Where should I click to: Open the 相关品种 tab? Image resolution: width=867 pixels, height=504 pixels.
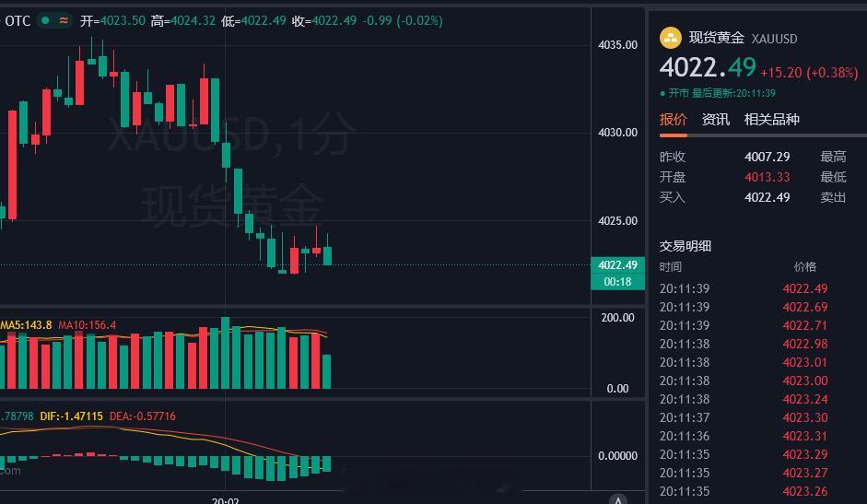click(771, 119)
